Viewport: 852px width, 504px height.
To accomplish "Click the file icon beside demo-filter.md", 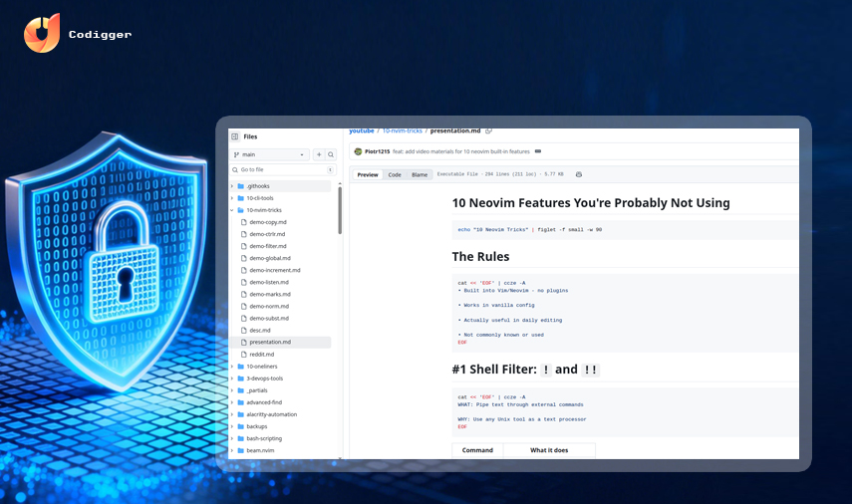I will pyautogui.click(x=244, y=246).
